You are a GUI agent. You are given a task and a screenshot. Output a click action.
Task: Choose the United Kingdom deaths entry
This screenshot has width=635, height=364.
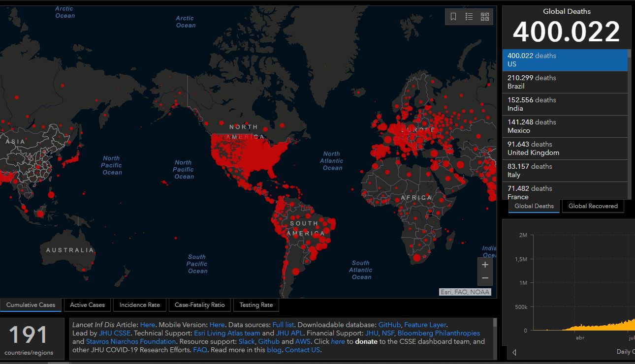565,149
